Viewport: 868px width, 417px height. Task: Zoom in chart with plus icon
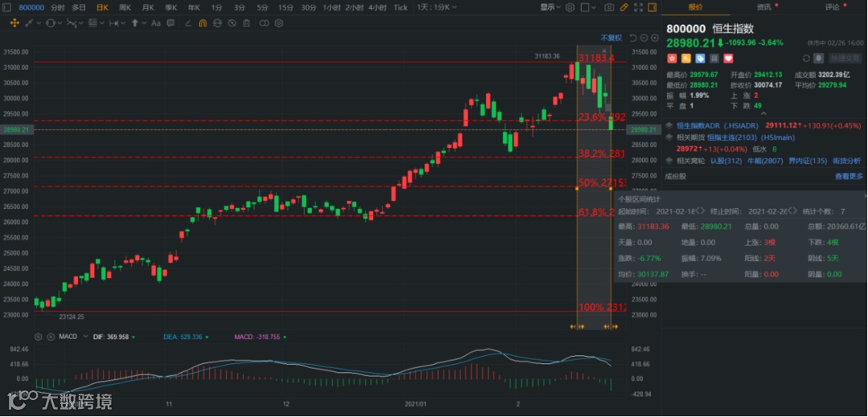[x=655, y=38]
